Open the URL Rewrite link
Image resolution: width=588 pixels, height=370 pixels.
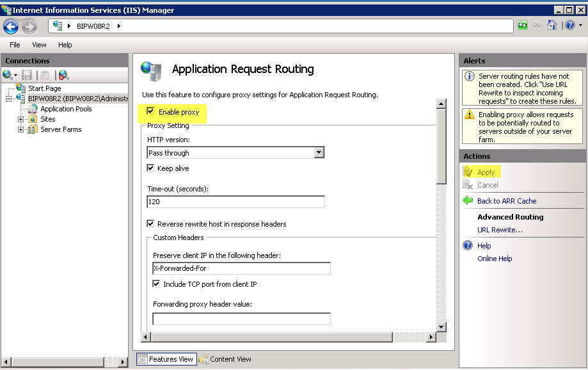[x=500, y=230]
